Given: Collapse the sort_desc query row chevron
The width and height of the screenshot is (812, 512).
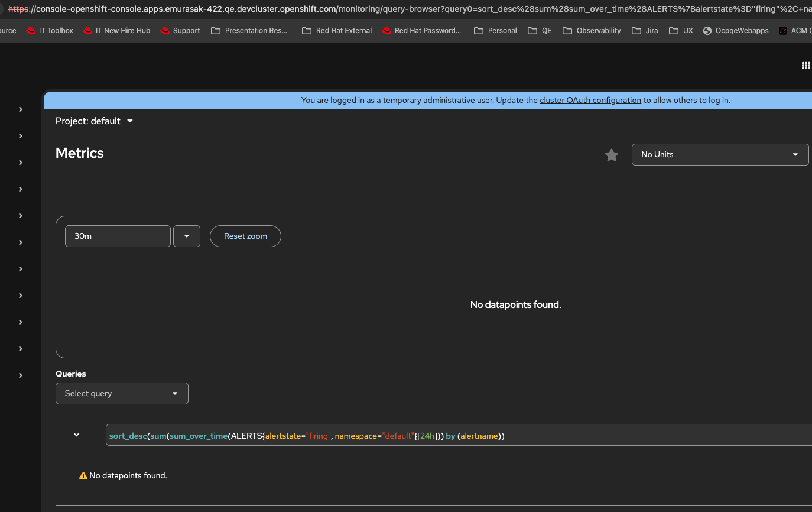Looking at the screenshot, I should click(x=76, y=435).
